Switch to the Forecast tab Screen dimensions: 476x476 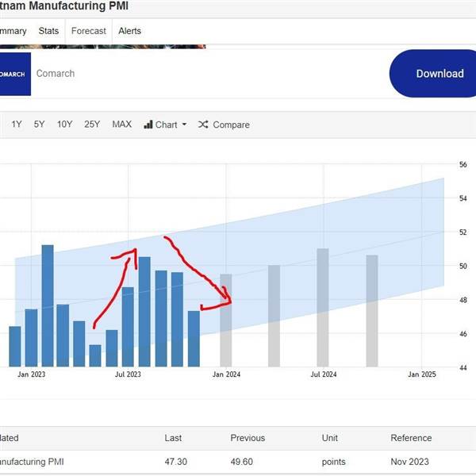tap(89, 31)
